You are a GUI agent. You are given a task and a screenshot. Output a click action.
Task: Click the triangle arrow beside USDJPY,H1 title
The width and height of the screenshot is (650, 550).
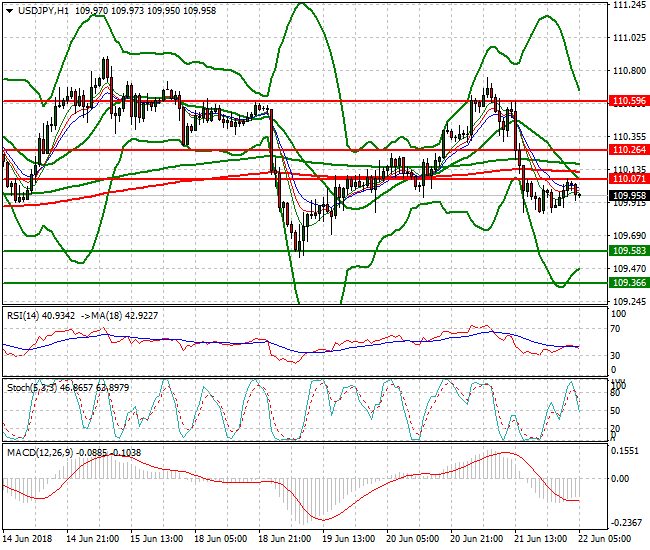pos(9,10)
